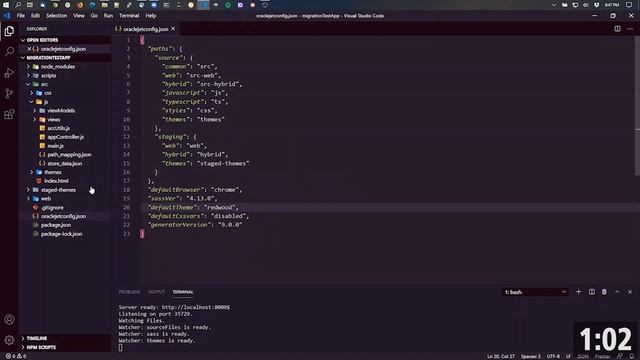Viewport: 640px width, 360px height.
Task: Click errors and warnings status indicator
Action: pos(16,356)
